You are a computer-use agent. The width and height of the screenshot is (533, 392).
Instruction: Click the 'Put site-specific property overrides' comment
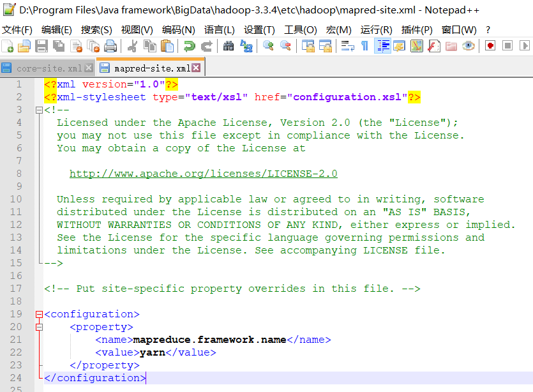click(232, 289)
